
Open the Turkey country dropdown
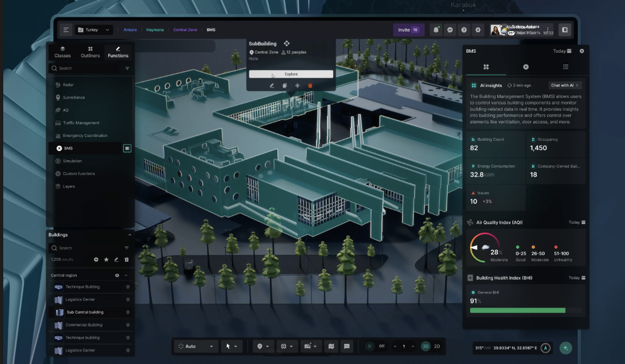click(x=94, y=30)
